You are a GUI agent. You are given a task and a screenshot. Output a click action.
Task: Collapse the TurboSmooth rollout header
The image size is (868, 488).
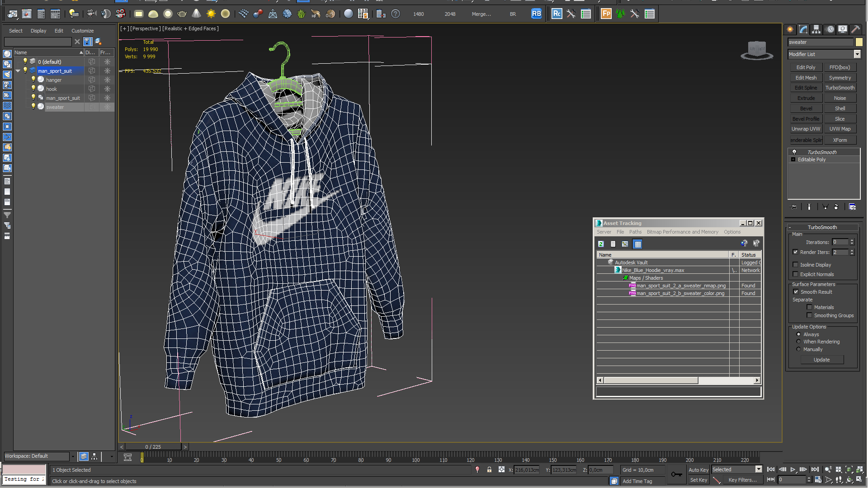[x=822, y=227]
